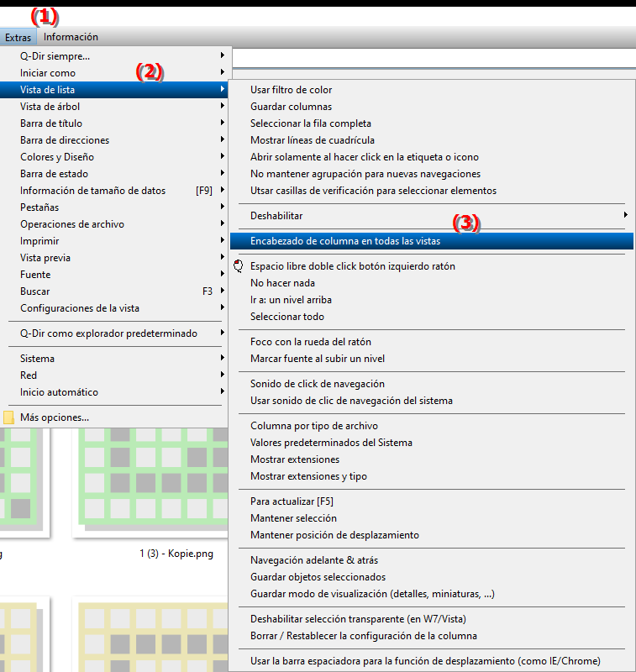The height and width of the screenshot is (672, 636).
Task: Open the Información menu
Action: (x=71, y=37)
